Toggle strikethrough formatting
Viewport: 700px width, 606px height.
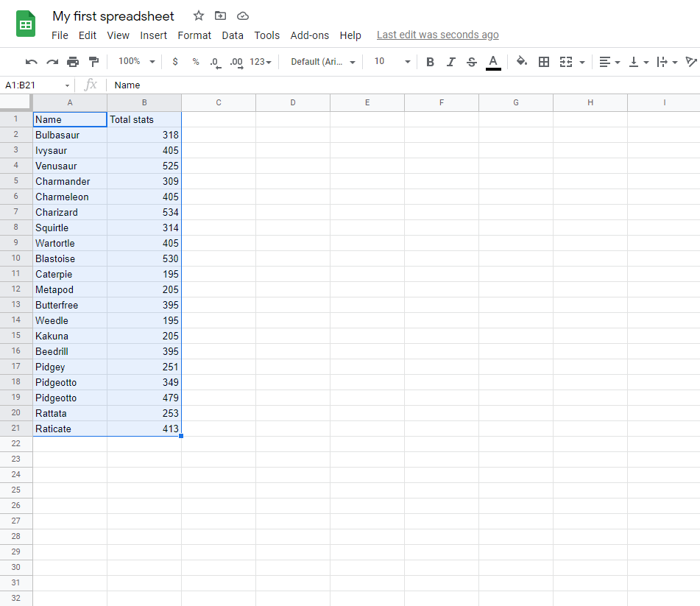pos(471,62)
